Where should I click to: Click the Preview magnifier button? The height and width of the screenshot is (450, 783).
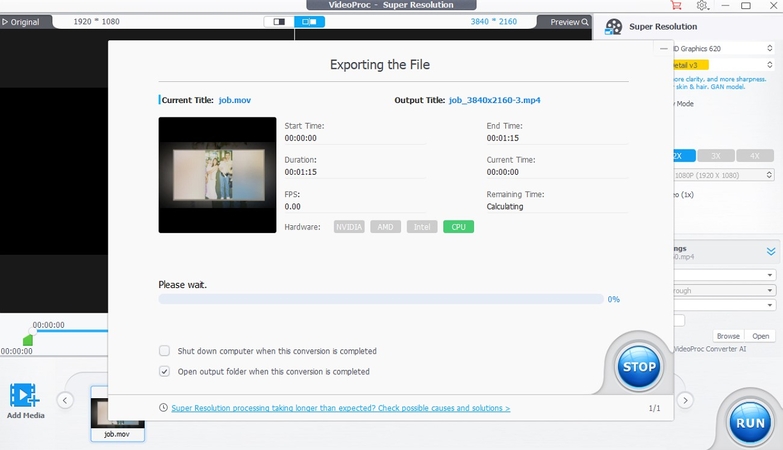click(x=569, y=22)
